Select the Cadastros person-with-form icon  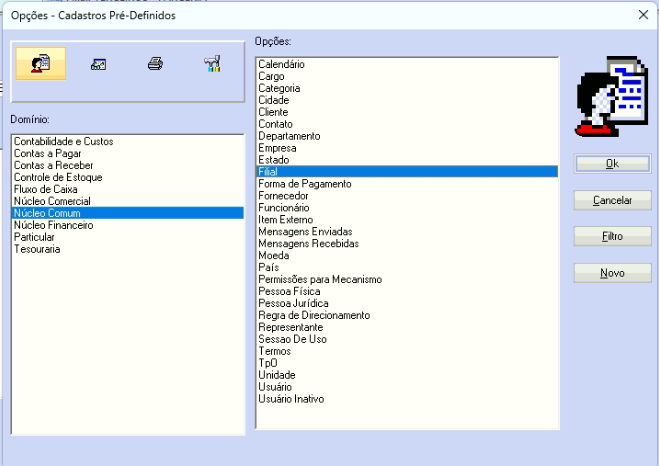[41, 63]
